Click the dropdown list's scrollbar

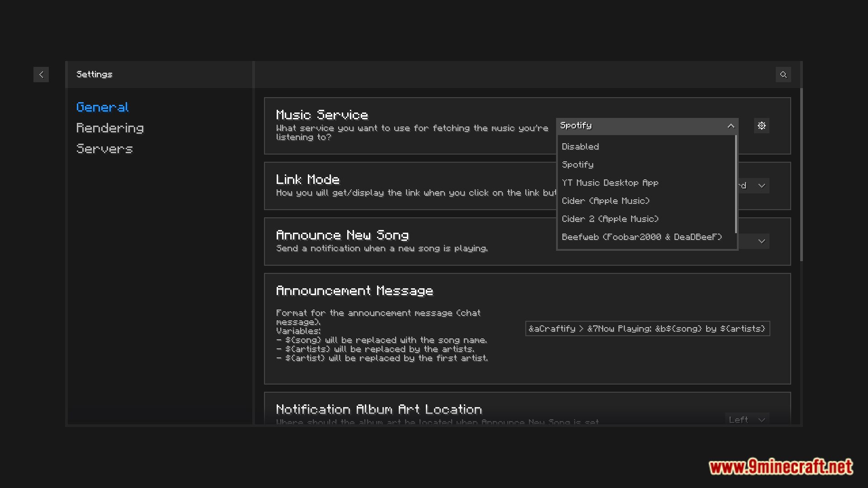736,184
